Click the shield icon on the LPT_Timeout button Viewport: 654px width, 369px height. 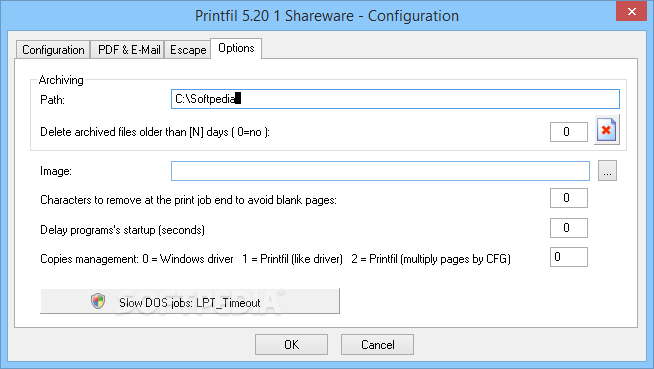pos(98,301)
